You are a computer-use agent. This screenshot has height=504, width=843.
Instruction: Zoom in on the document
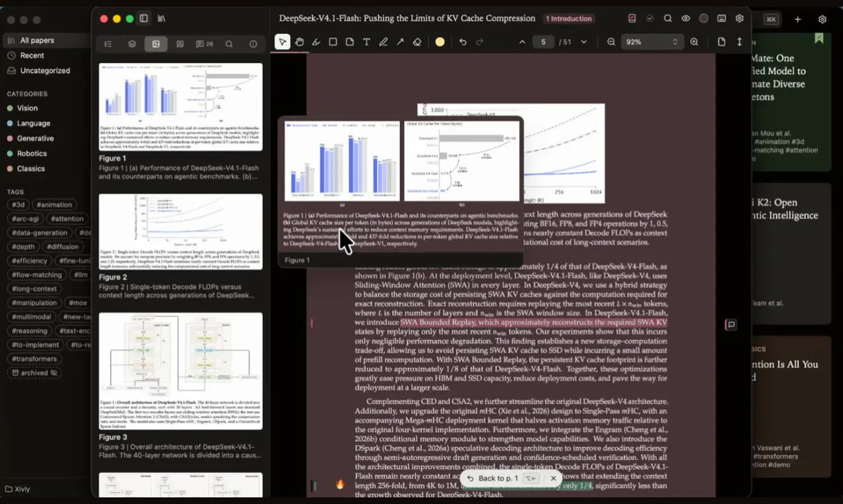tap(694, 42)
